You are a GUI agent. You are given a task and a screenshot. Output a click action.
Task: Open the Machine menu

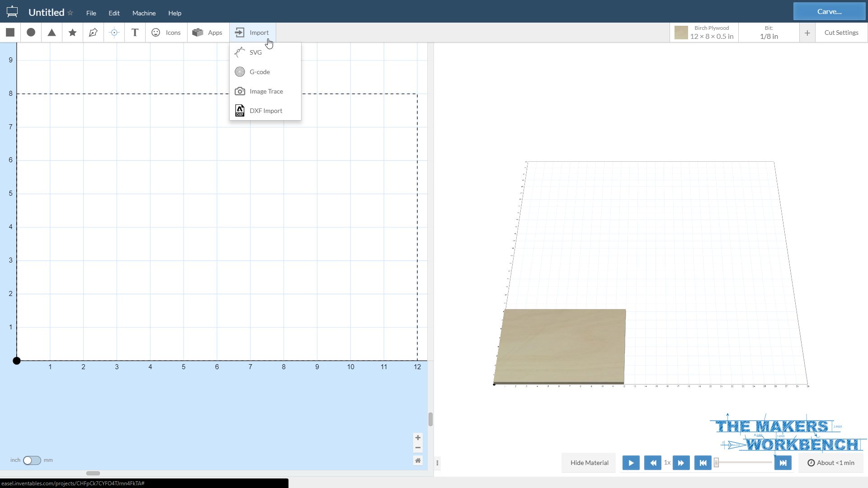coord(144,13)
